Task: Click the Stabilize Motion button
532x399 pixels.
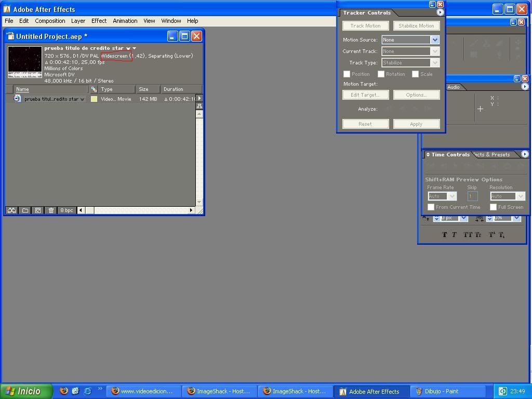Action: (x=416, y=26)
